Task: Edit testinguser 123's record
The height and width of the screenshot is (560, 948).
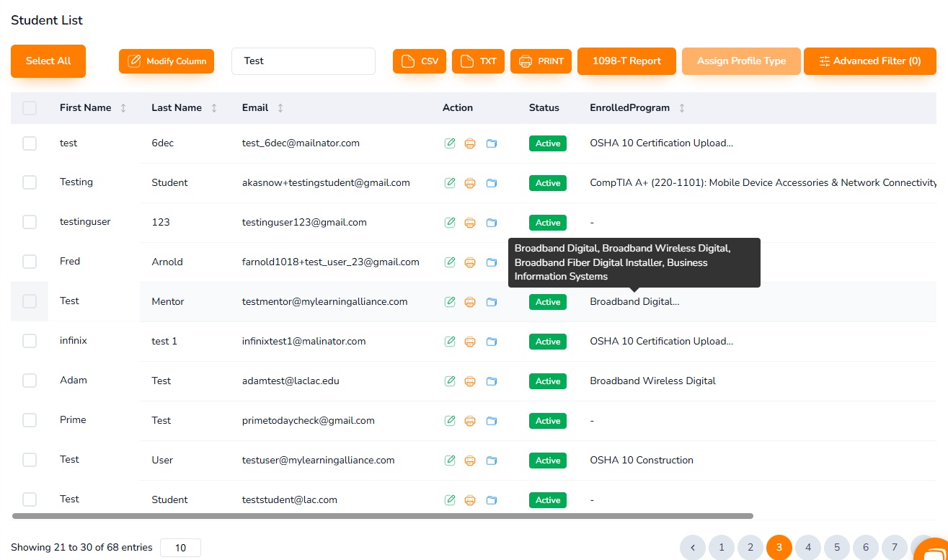Action: pyautogui.click(x=449, y=222)
